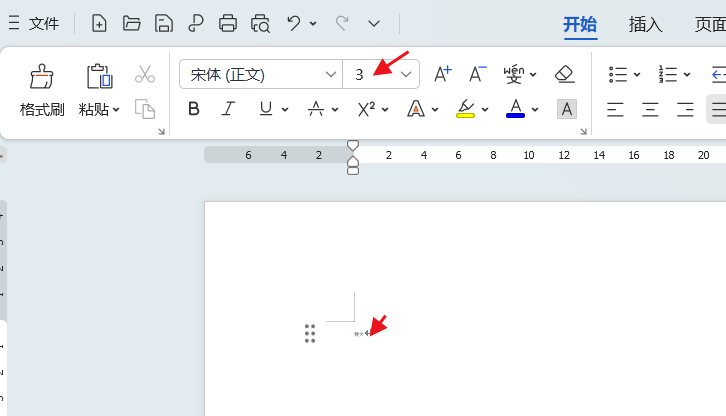Expand the font size dropdown arrow
726x416 pixels.
tap(406, 74)
